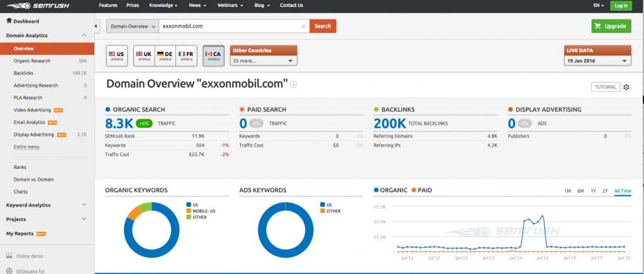644x274 pixels.
Task: Open the Blog menu
Action: (x=262, y=5)
